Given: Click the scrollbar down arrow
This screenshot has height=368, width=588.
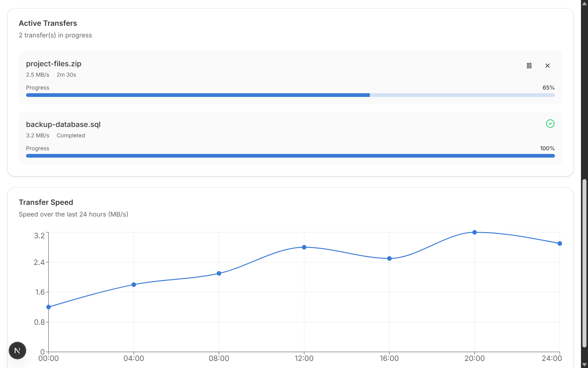Looking at the screenshot, I should pyautogui.click(x=584, y=364).
